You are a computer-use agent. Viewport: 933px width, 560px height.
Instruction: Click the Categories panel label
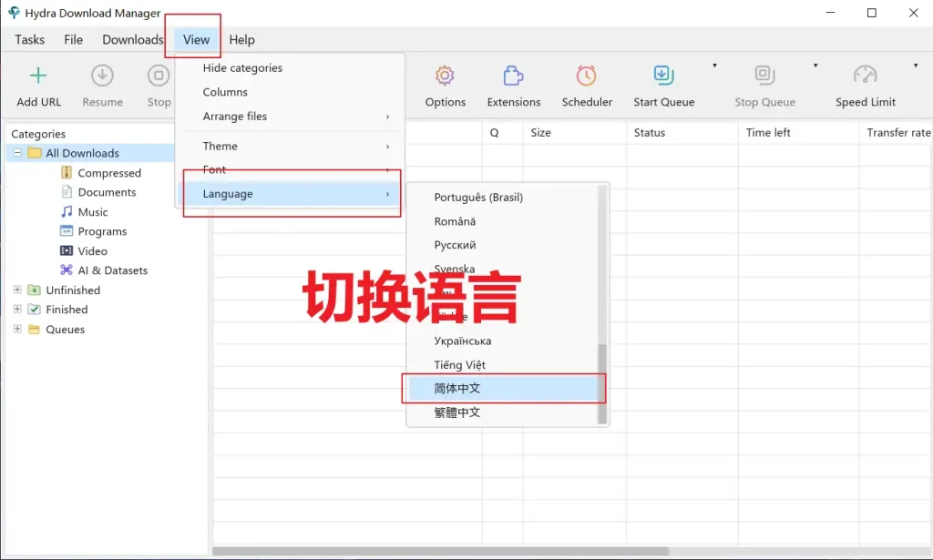click(38, 134)
